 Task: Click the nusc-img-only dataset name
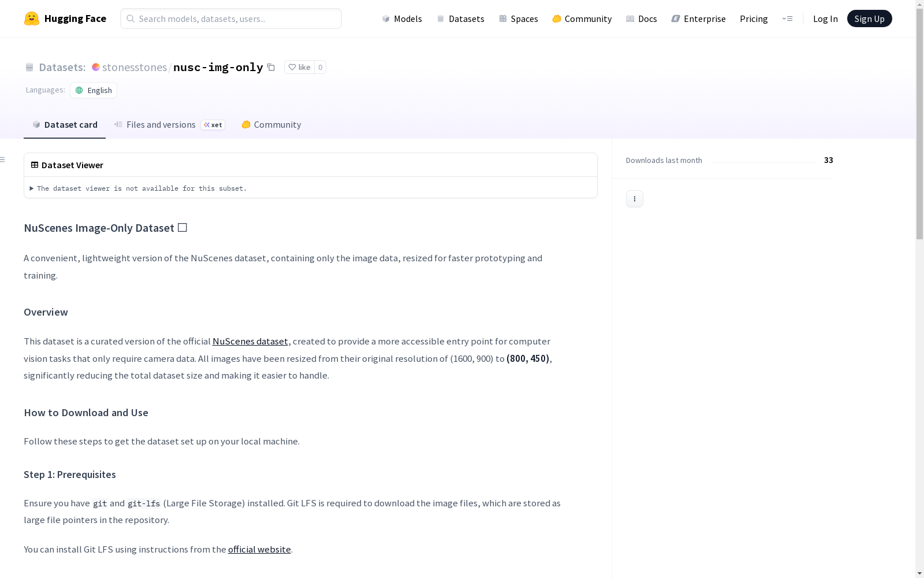(218, 67)
